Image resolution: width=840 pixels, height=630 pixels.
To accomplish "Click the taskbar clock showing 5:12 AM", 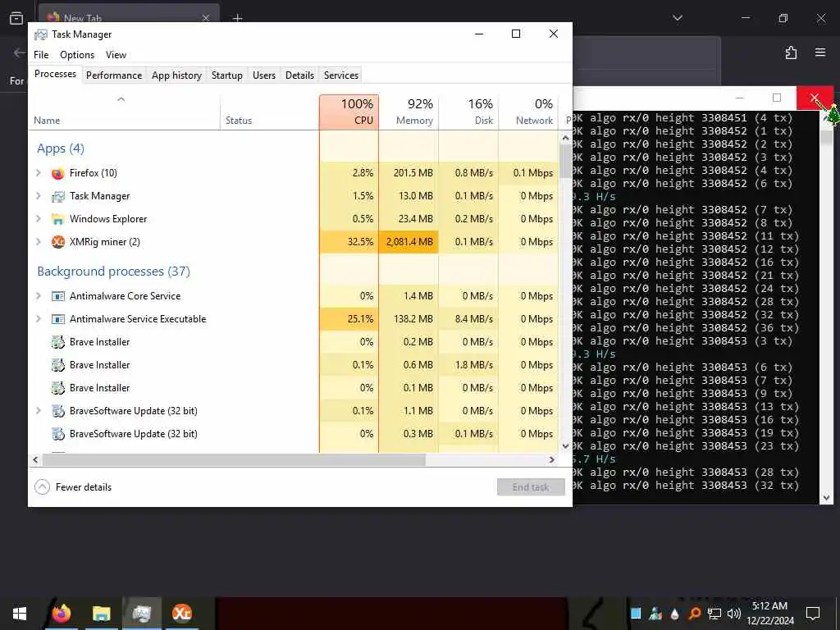I will pyautogui.click(x=770, y=614).
